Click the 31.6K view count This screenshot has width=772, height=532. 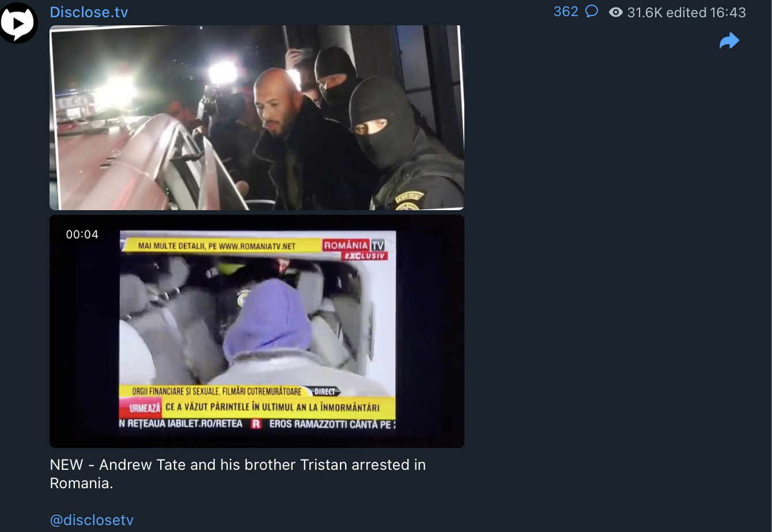coord(645,12)
